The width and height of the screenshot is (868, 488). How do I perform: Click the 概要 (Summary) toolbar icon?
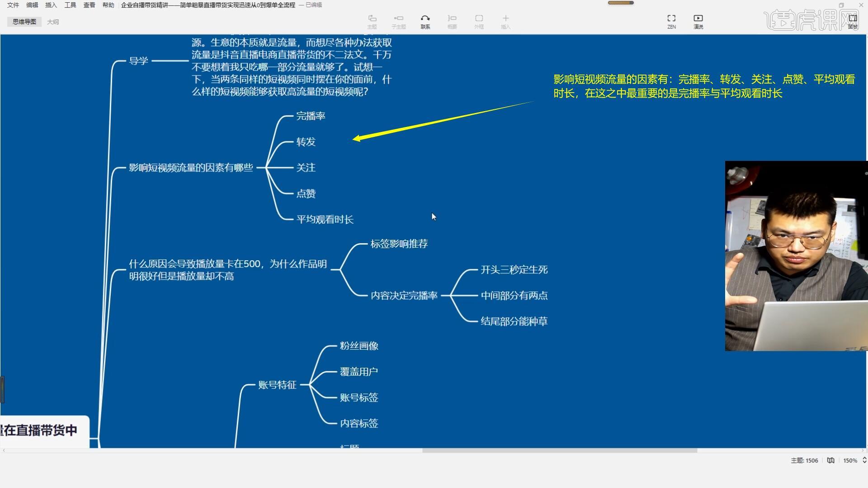point(452,21)
